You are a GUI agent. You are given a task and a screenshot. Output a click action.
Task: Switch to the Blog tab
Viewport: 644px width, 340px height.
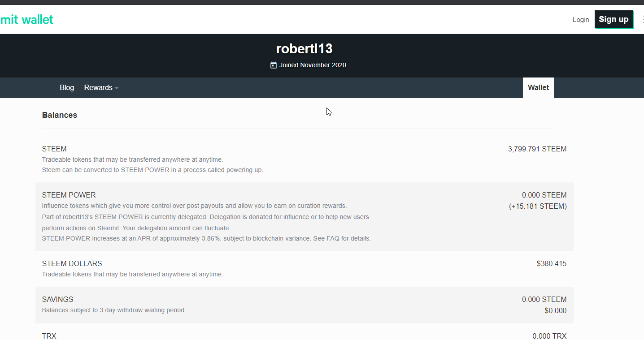pos(67,88)
